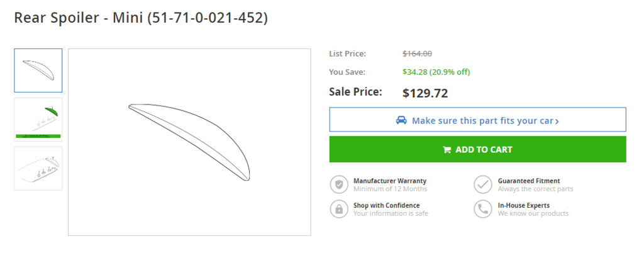Click the 'Guaranteed Fitment' label
This screenshot has height=258, width=644.
[528, 181]
